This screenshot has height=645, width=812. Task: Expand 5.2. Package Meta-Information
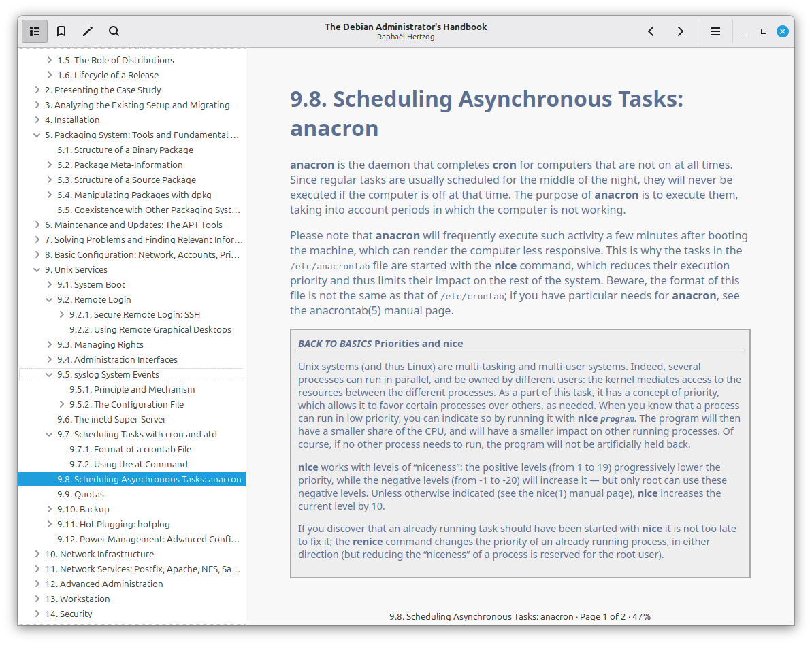tap(49, 165)
